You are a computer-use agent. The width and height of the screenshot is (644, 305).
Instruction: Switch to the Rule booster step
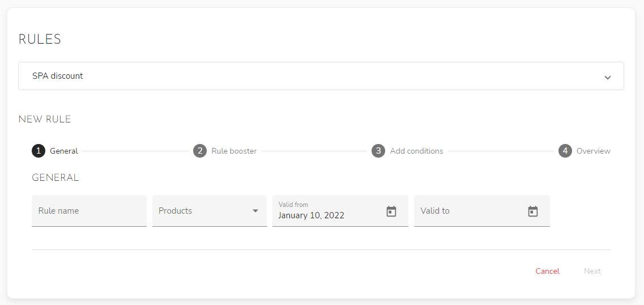click(234, 151)
